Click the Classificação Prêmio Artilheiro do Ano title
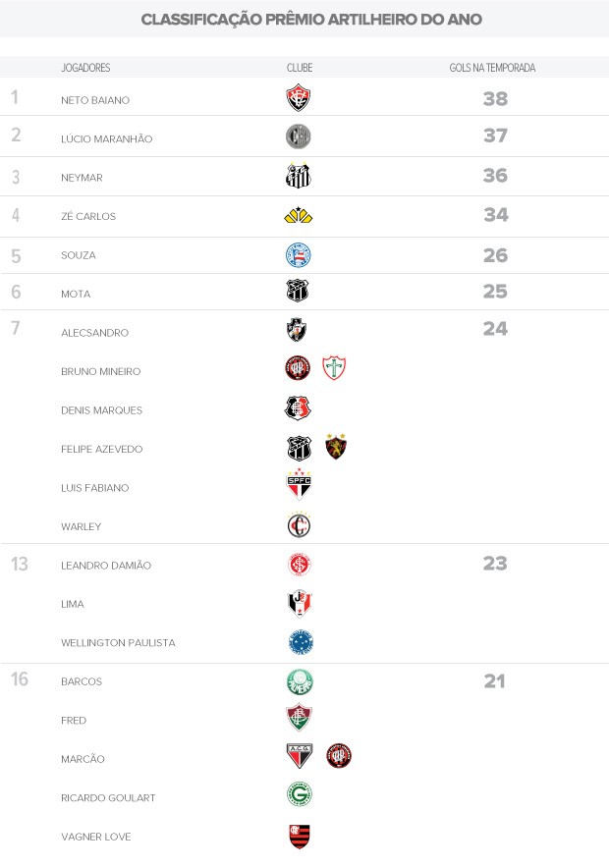This screenshot has width=609, height=868. pos(311,20)
